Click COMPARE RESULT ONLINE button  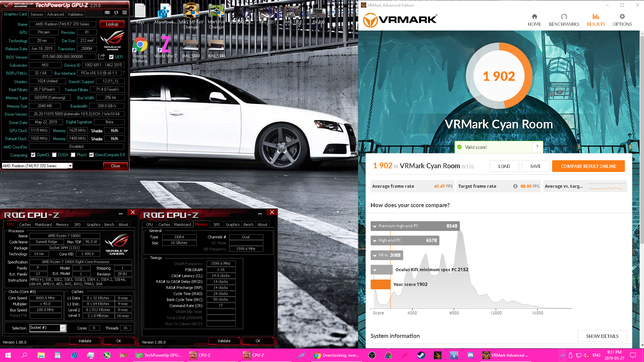588,166
